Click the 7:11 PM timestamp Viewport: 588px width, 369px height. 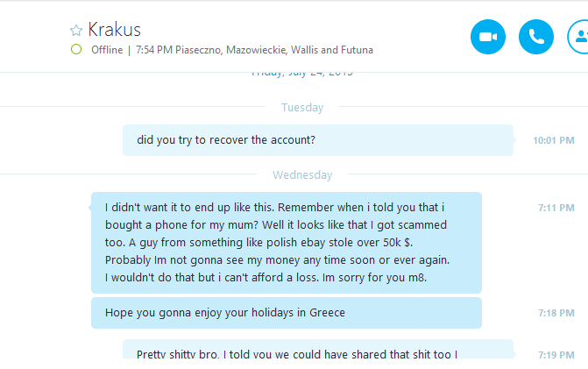pos(556,209)
